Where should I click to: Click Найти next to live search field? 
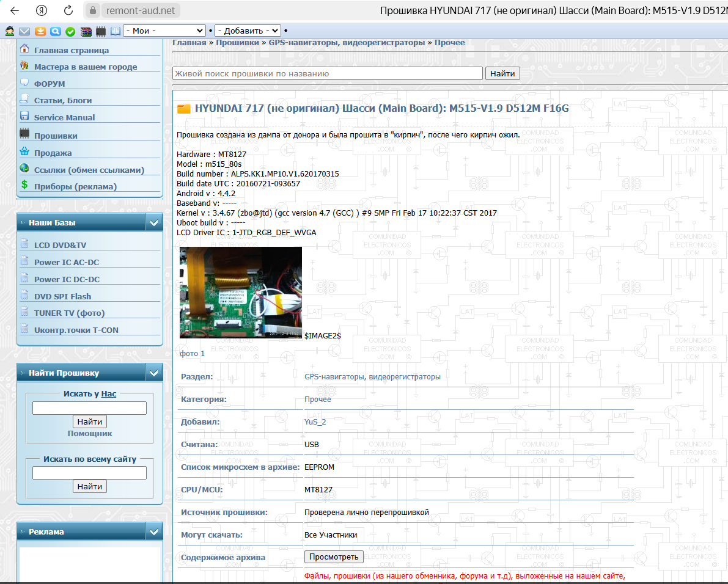pyautogui.click(x=502, y=73)
